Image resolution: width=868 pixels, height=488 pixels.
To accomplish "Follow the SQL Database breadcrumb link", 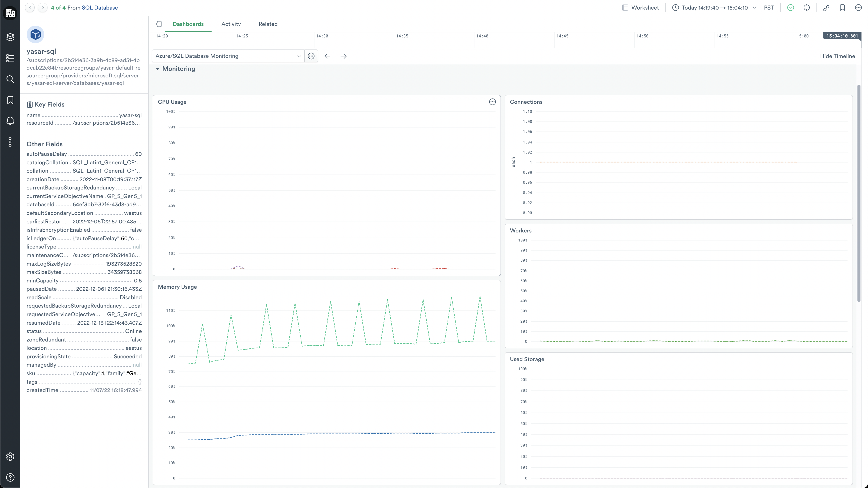I will (x=100, y=8).
